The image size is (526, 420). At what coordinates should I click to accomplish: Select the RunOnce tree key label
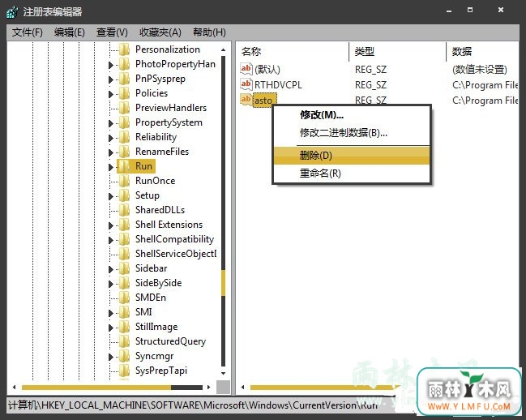click(x=155, y=181)
